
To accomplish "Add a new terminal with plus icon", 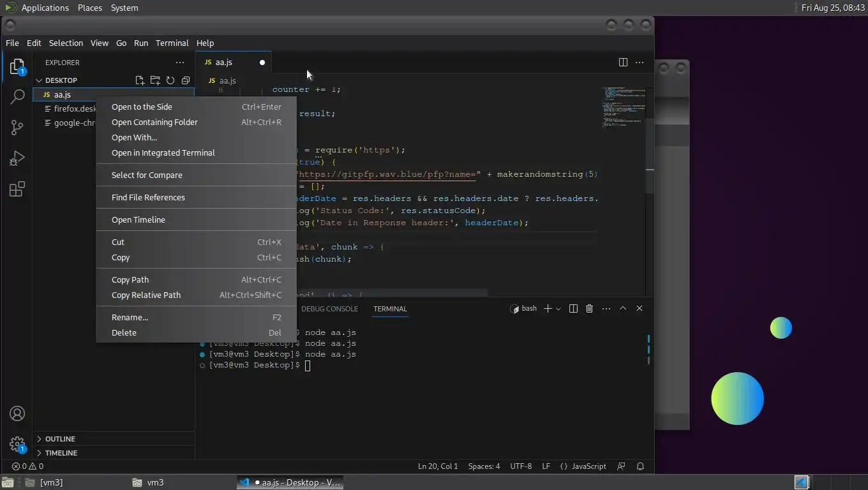I will click(x=548, y=309).
